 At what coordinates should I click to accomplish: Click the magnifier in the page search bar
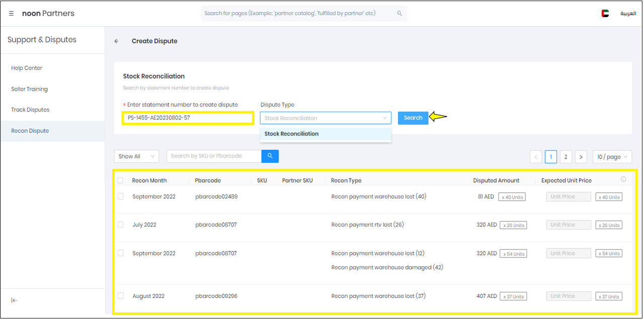(399, 13)
